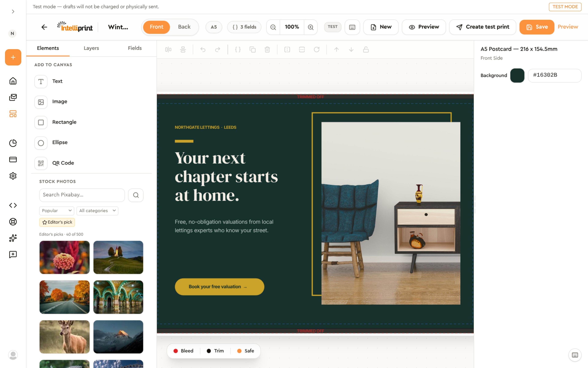Open the 100% zoom level control

pyautogui.click(x=292, y=27)
